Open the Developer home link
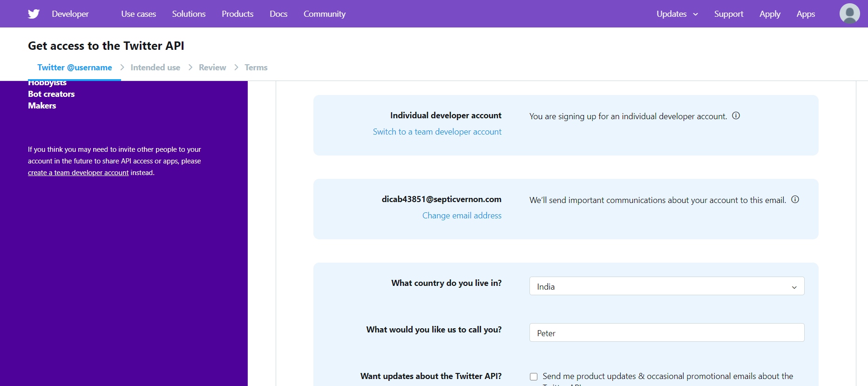The height and width of the screenshot is (386, 868). click(70, 14)
